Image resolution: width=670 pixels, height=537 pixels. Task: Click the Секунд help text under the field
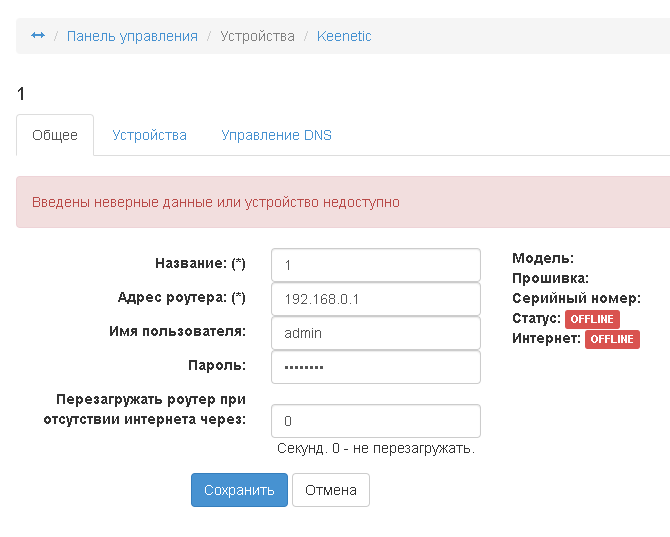[x=376, y=449]
